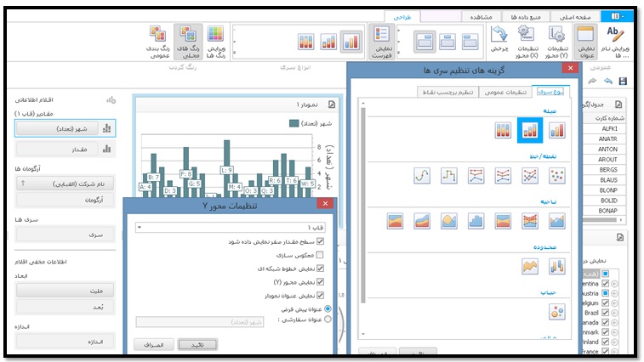Screen dimensions: 644x362
Task: Select رنگ های محلی (local colors) in ribbon
Action: (x=188, y=41)
